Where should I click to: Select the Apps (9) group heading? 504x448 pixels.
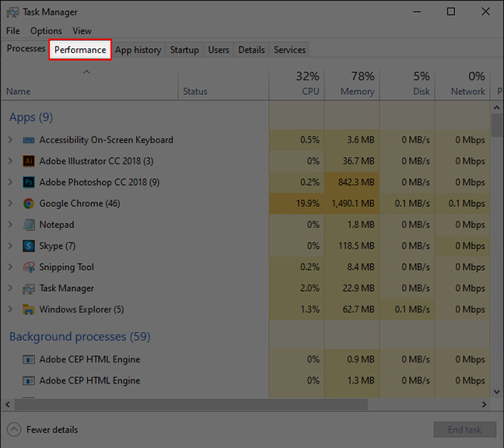point(31,117)
